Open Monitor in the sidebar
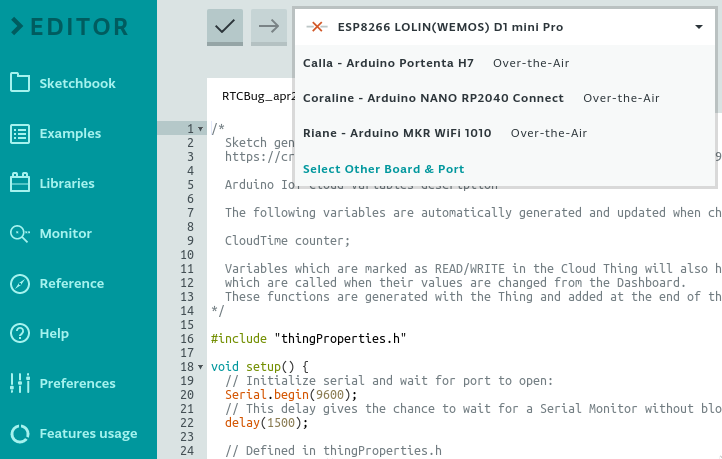722x459 pixels. click(65, 233)
